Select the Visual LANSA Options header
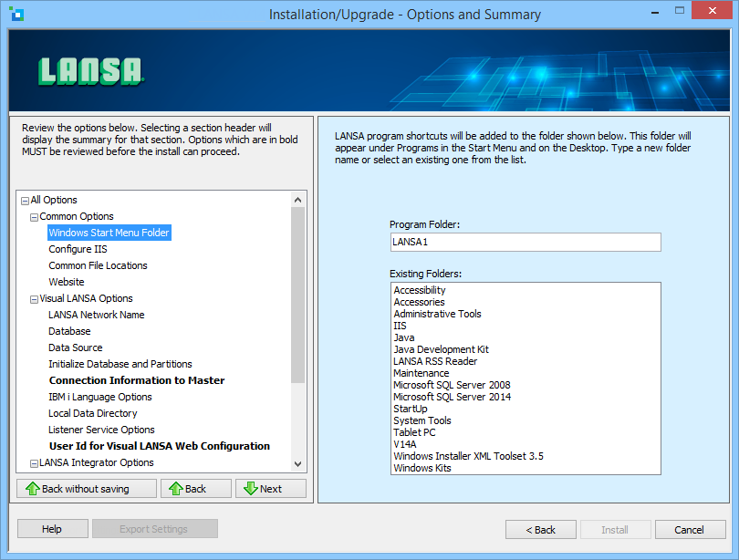 pos(87,298)
